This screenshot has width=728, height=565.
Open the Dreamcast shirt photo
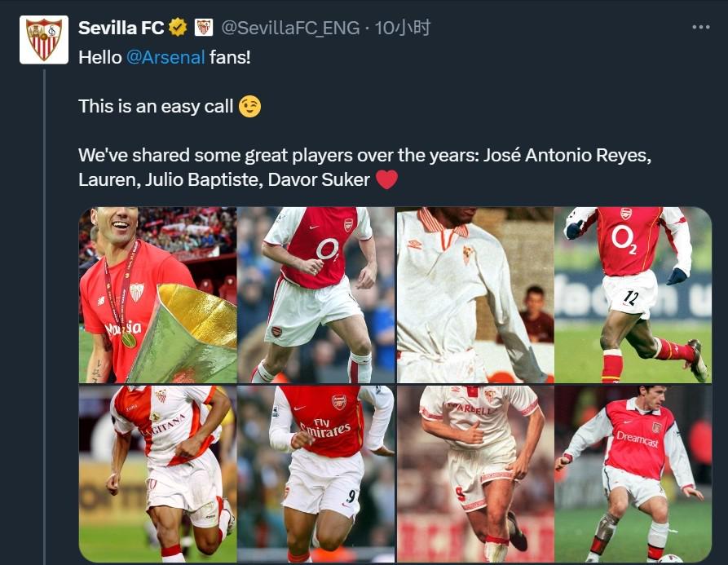633,474
